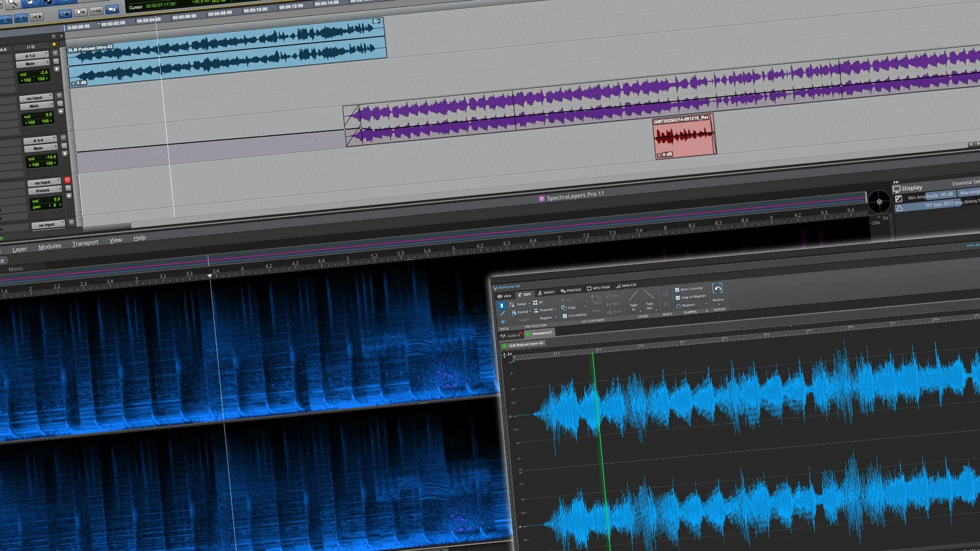
Task: Select the pencil tool in WaveLab tools
Action: (x=502, y=314)
